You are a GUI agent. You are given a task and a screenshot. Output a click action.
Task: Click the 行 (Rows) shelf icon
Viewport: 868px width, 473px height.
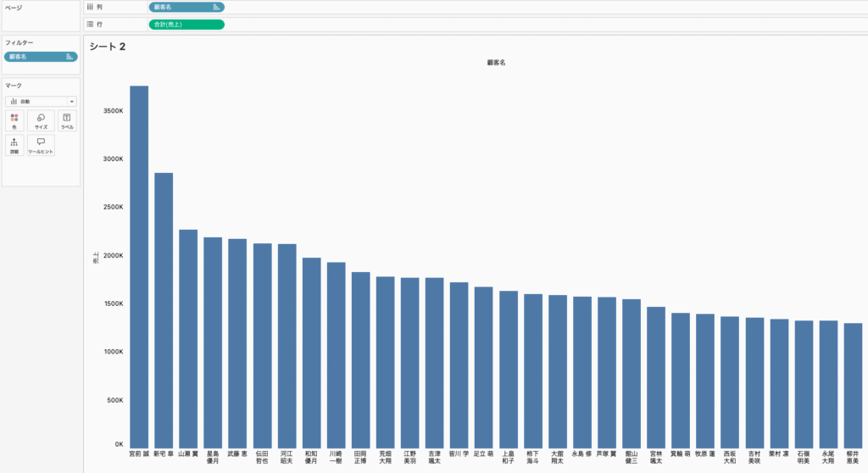point(90,25)
